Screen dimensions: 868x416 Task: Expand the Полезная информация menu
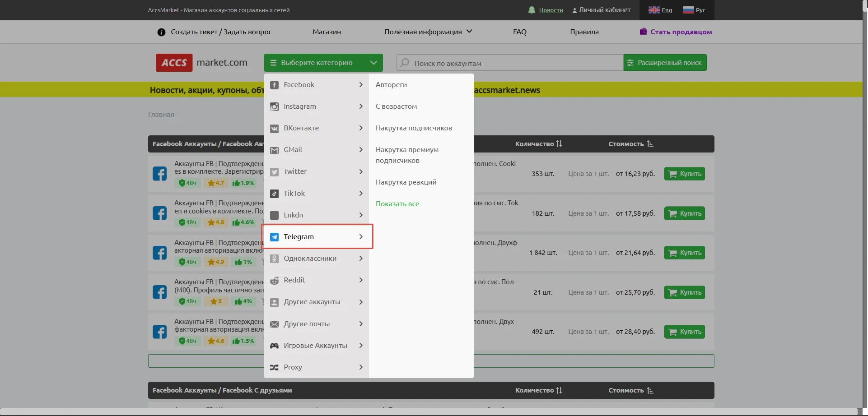(428, 32)
